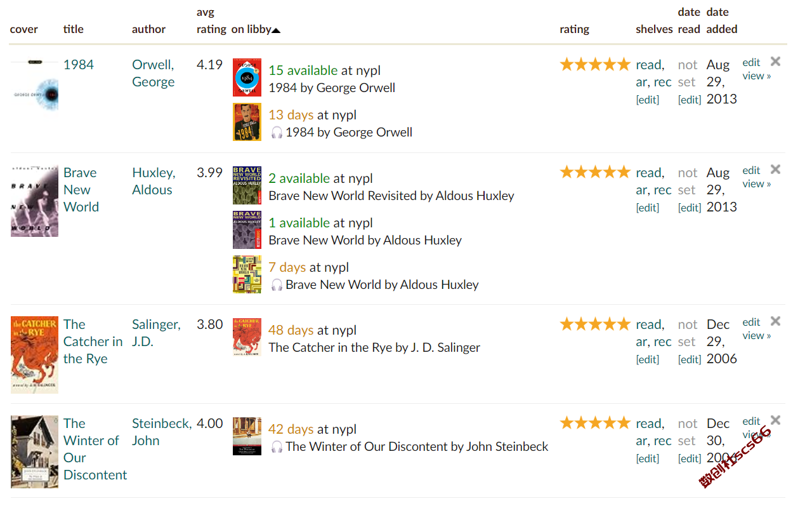Viewport: 812px width, 508px height.
Task: Remove 1984 using its X icon
Action: (x=775, y=62)
